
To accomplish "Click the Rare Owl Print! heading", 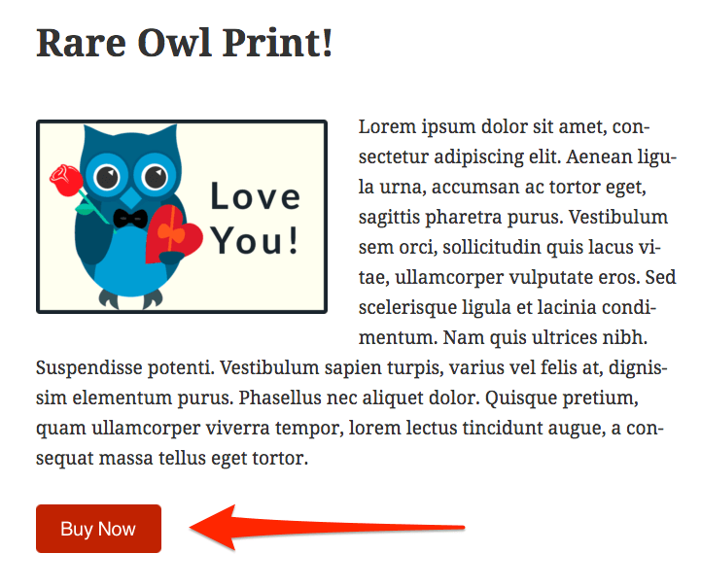I will click(184, 43).
